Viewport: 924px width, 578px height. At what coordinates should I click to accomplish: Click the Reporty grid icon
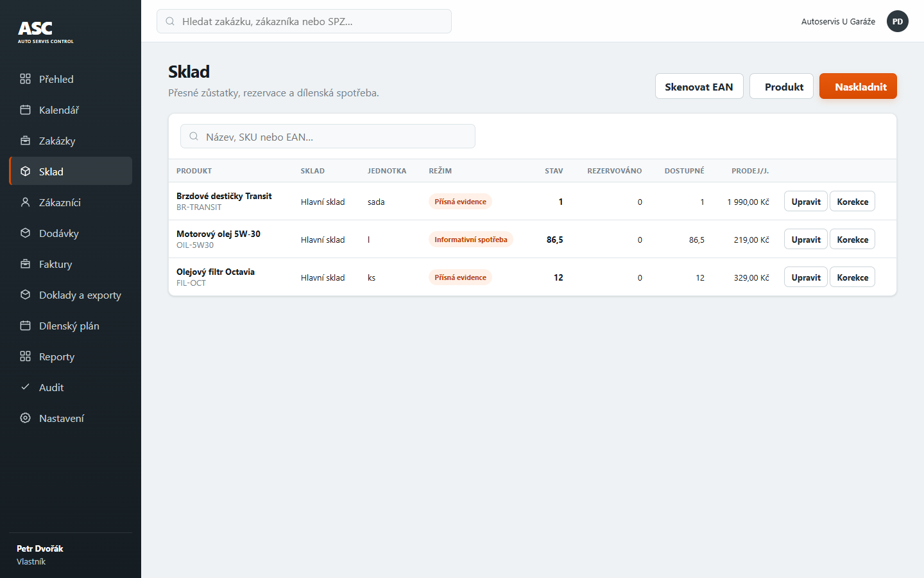click(x=25, y=356)
